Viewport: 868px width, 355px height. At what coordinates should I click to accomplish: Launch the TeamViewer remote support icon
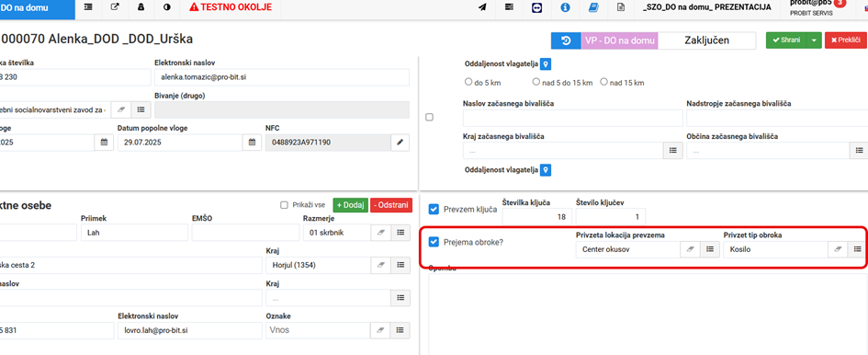[537, 7]
